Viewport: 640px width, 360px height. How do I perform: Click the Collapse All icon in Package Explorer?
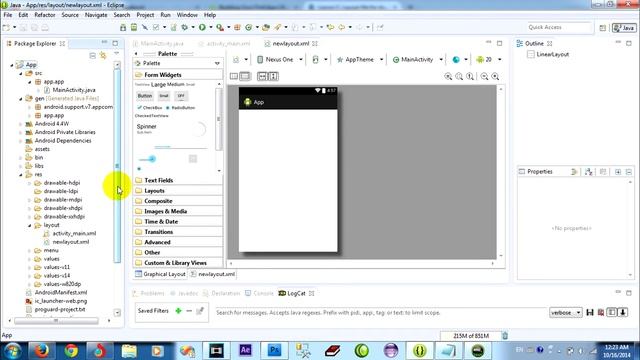click(x=93, y=56)
